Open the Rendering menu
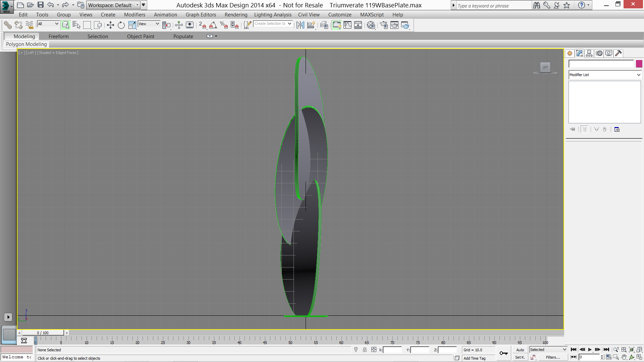644x362 pixels. point(236,15)
